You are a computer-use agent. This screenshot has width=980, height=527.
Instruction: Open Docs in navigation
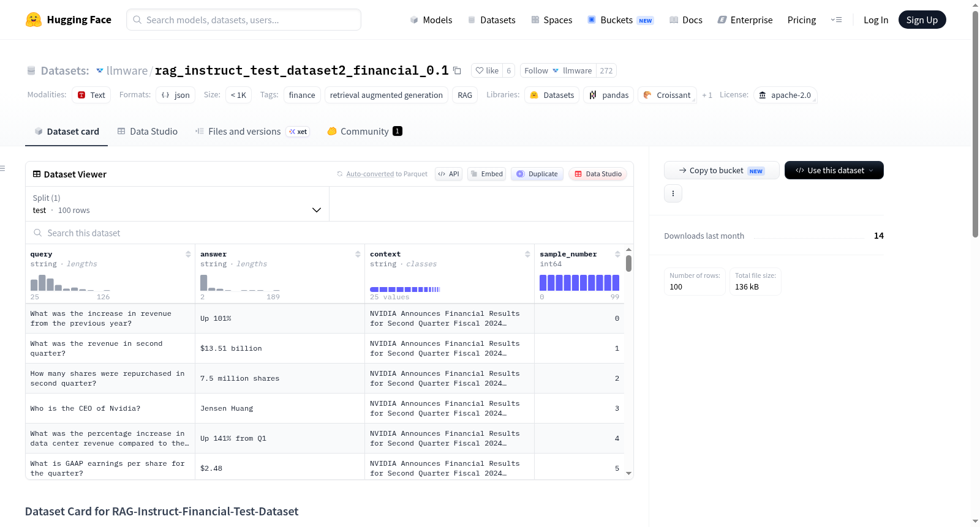pos(686,20)
